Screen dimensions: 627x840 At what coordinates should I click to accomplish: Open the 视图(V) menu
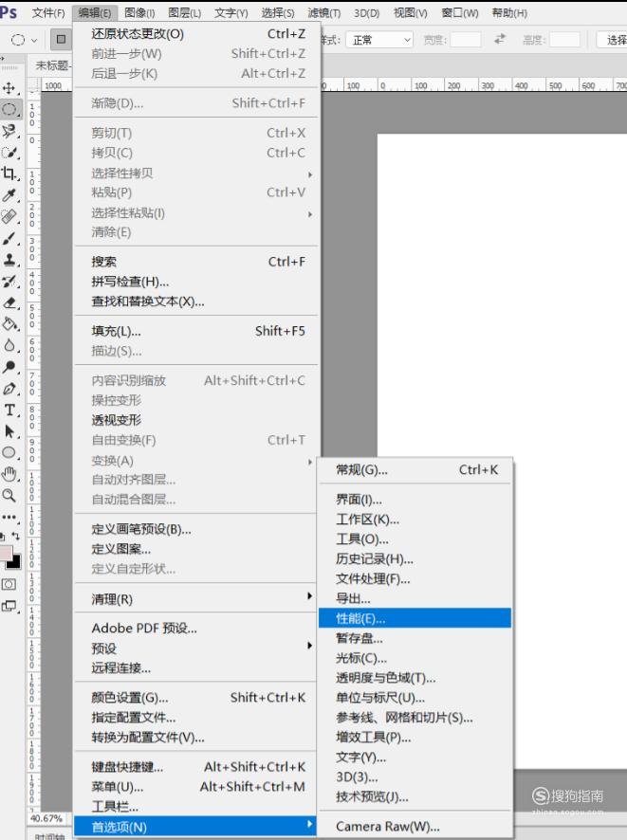pos(411,13)
